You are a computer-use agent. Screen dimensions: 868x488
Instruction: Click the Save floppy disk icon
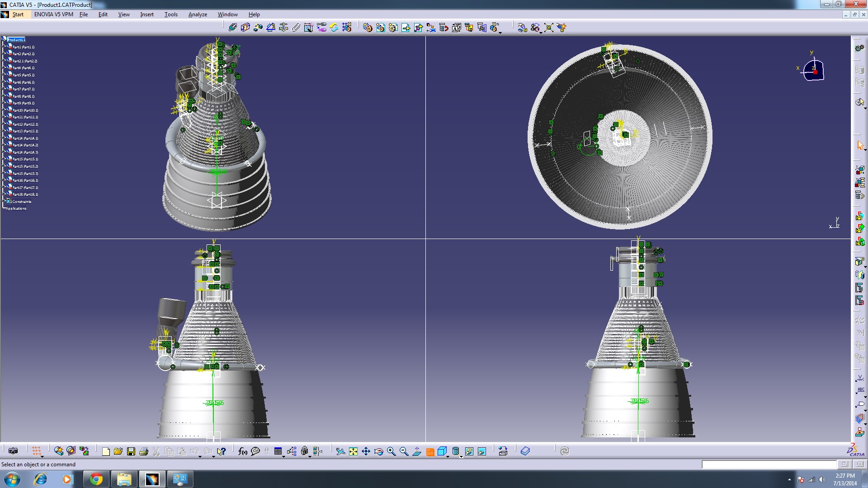[131, 451]
